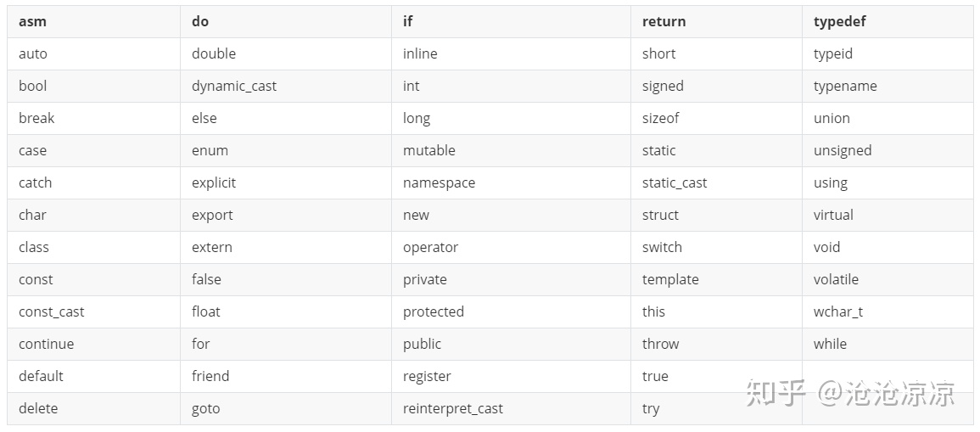Viewport: 980px width, 432px height.
Task: Select the 'const_cast' keyword cell
Action: (x=52, y=311)
